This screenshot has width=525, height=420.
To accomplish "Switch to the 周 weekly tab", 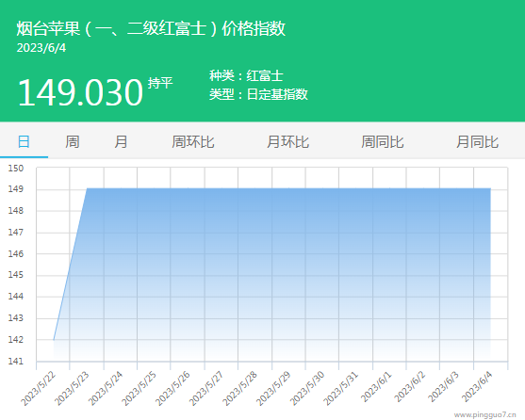I will point(73,142).
